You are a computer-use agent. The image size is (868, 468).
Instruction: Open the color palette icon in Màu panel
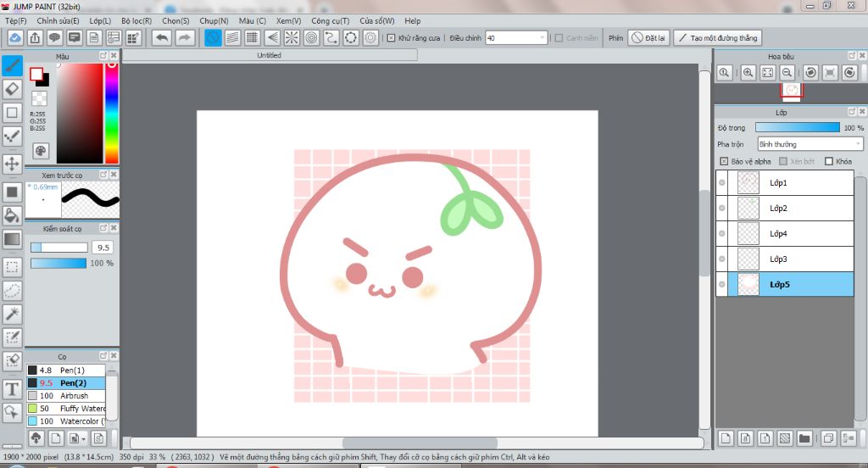(x=41, y=151)
